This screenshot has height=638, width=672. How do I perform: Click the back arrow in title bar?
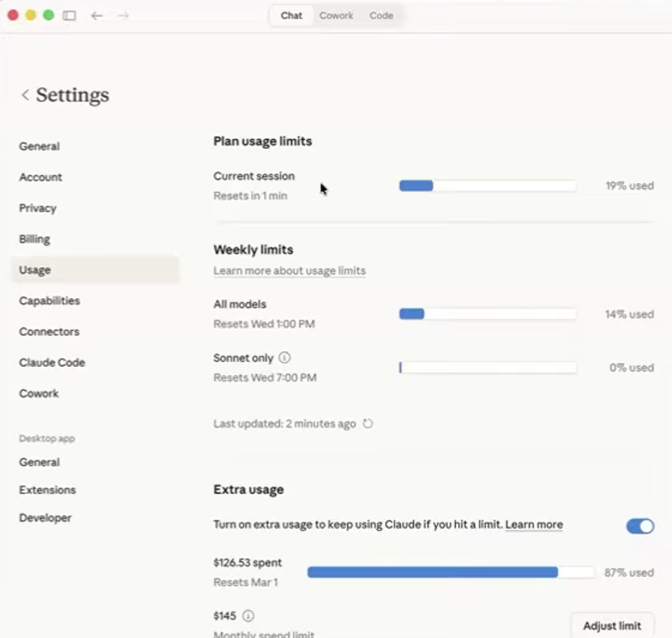[97, 15]
